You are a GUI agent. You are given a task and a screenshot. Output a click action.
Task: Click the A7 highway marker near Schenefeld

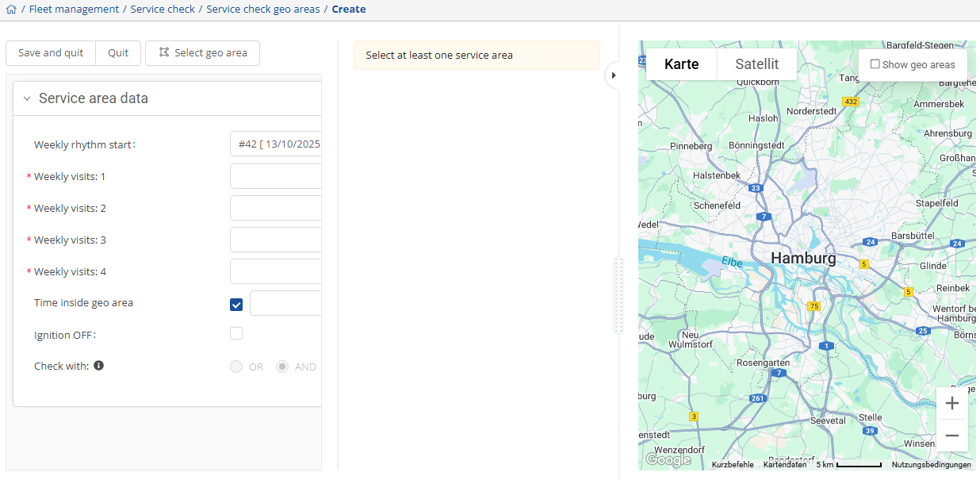point(764,216)
